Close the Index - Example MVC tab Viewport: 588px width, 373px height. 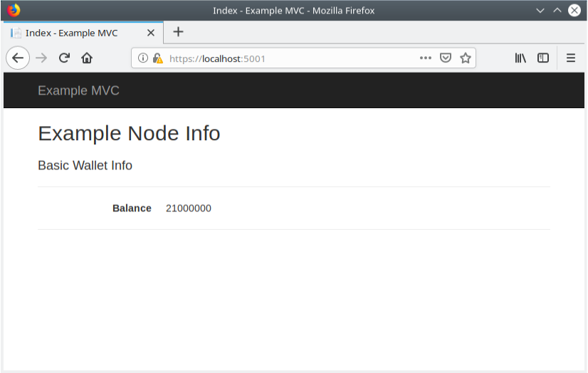point(151,33)
